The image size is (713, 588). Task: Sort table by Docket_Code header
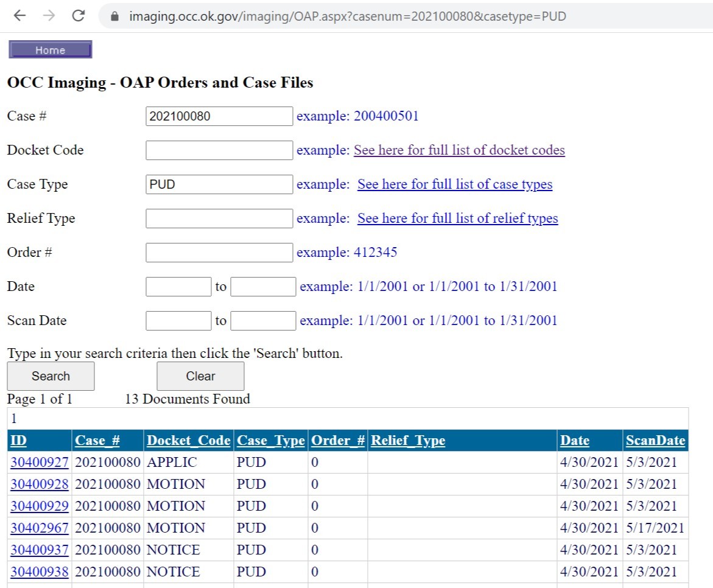click(x=189, y=441)
